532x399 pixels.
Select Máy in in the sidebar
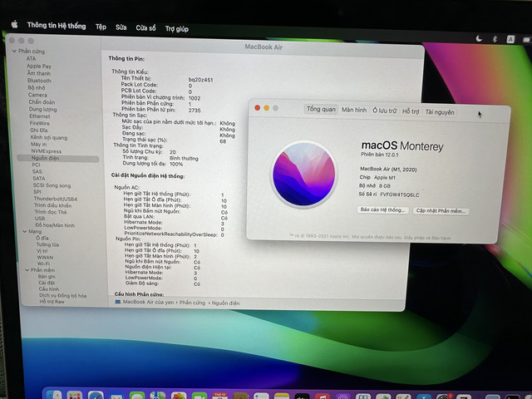point(39,144)
